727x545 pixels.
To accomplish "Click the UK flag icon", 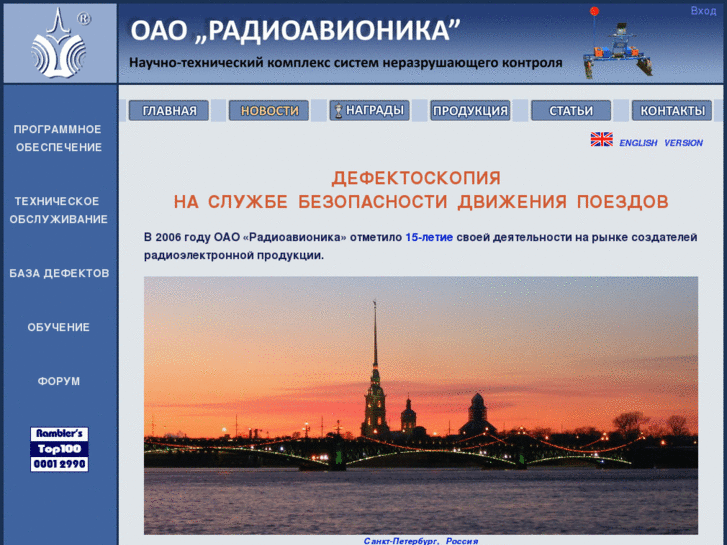I will [x=601, y=139].
